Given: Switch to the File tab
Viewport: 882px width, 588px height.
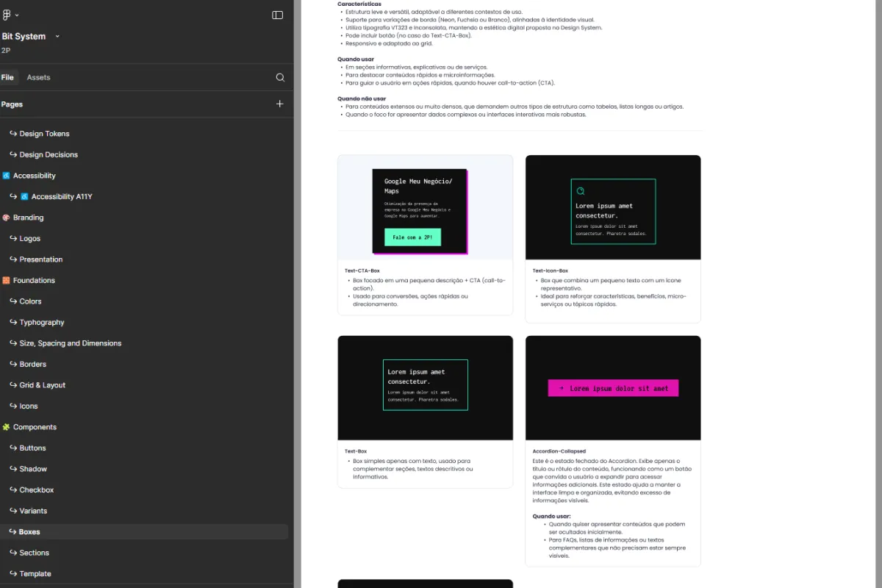Looking at the screenshot, I should coord(7,77).
